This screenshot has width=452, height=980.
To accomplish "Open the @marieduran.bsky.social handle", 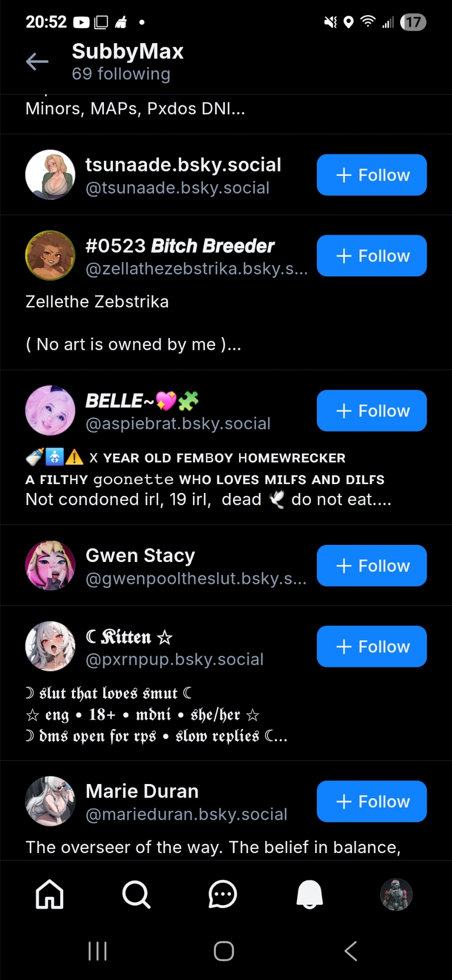I will pyautogui.click(x=186, y=814).
